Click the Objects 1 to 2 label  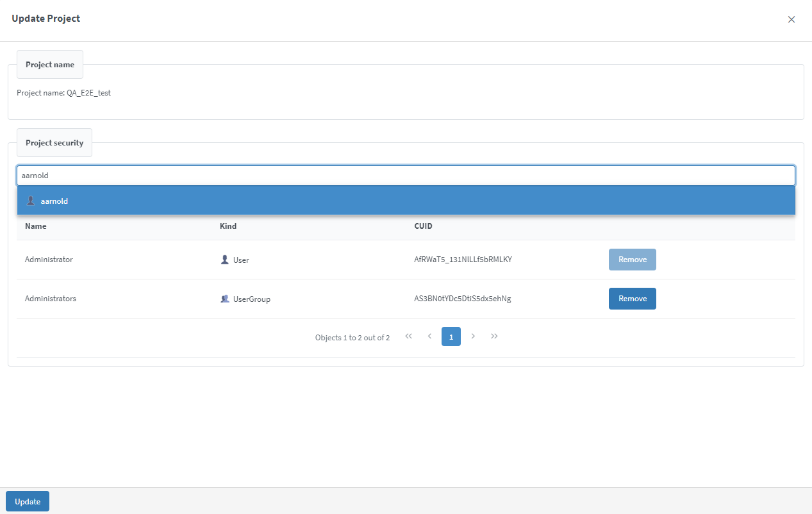(352, 336)
